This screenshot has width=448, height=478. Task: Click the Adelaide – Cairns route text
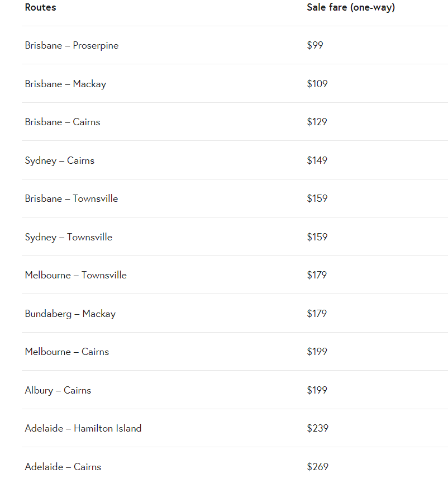(63, 467)
